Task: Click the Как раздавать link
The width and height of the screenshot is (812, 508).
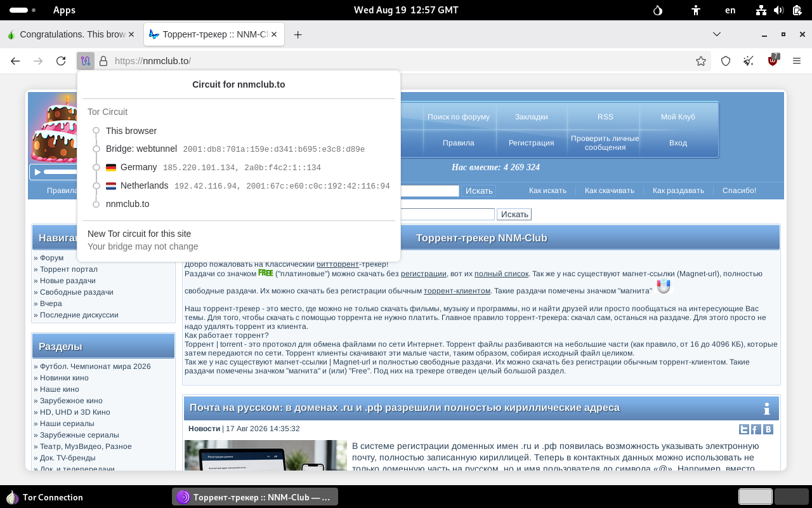Action: tap(678, 190)
